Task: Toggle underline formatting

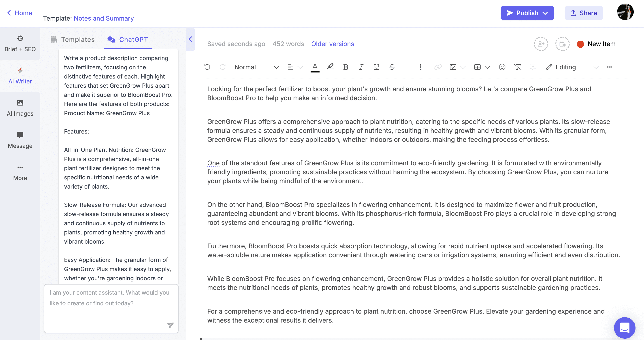Action: (x=376, y=67)
